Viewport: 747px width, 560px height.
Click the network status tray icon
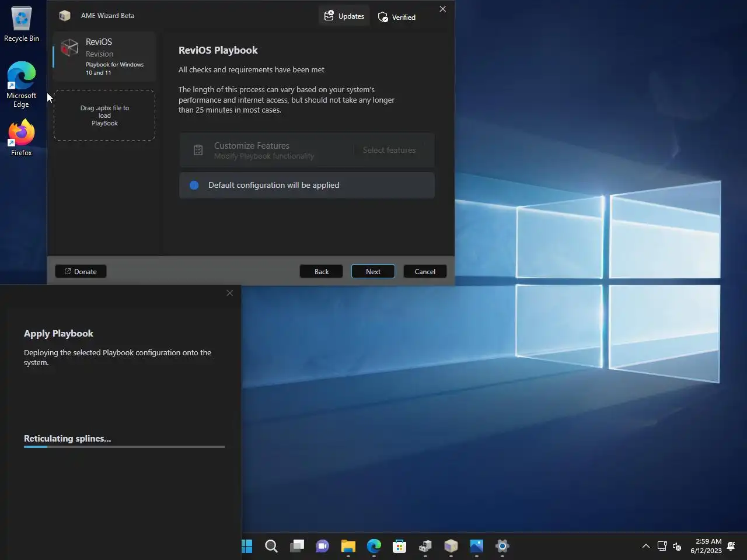662,546
